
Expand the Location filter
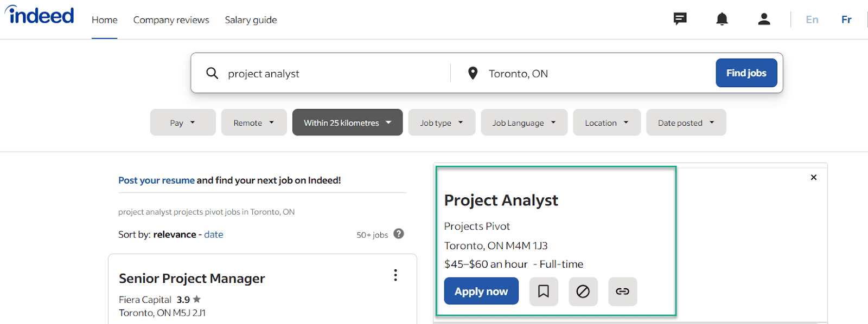607,122
